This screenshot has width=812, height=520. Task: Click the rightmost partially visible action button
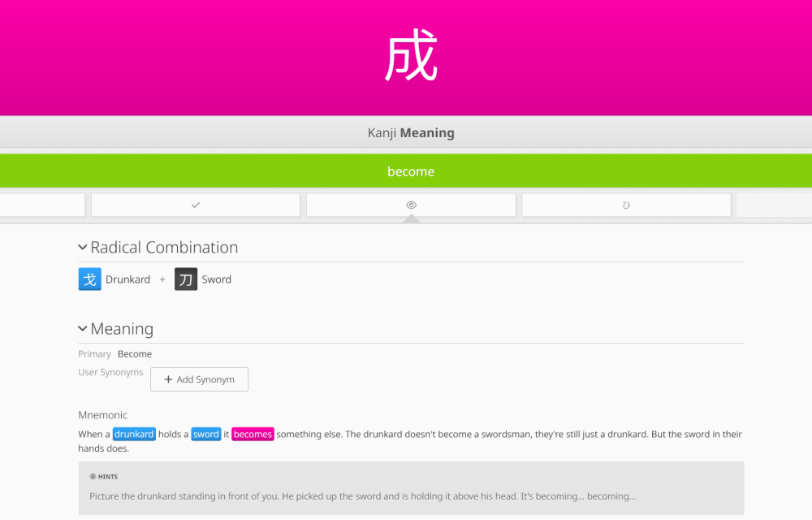[774, 206]
